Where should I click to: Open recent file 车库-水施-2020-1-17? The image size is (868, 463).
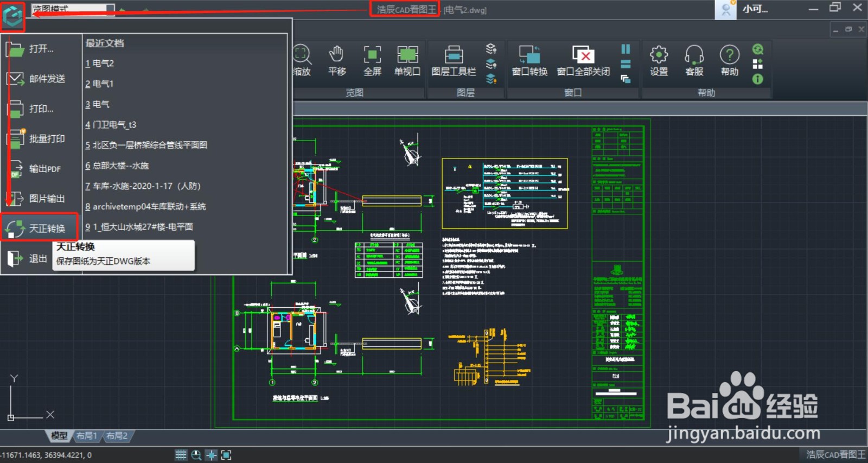(x=143, y=186)
